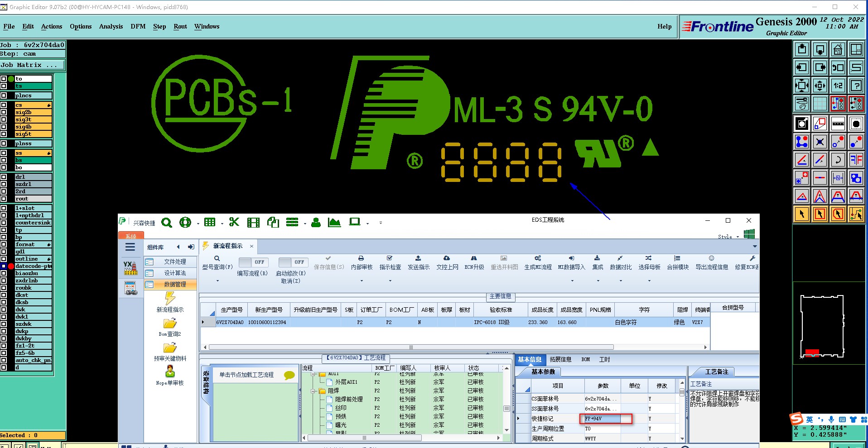Click the 1:2 zoom scale icon
Viewport: 868px width, 448px height.
point(838,86)
